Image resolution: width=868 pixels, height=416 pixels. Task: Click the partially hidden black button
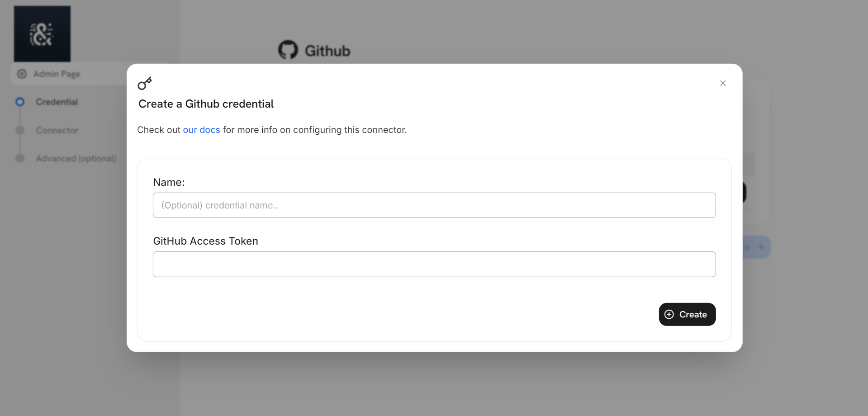click(x=745, y=193)
